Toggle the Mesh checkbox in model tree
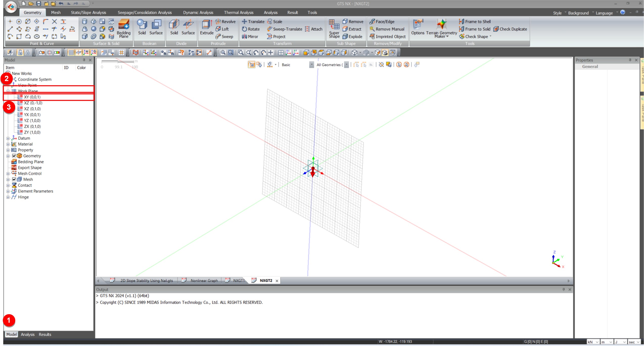Viewport: 644px width, 346px height. coord(14,179)
